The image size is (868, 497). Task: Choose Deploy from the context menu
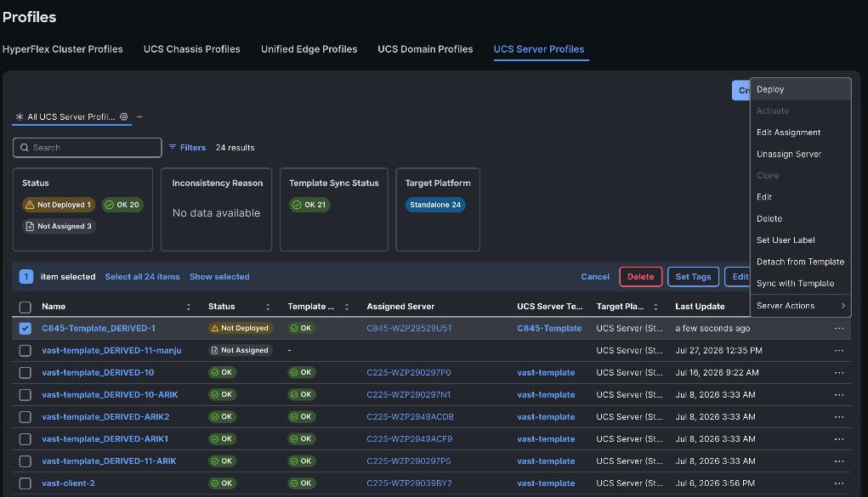point(801,89)
